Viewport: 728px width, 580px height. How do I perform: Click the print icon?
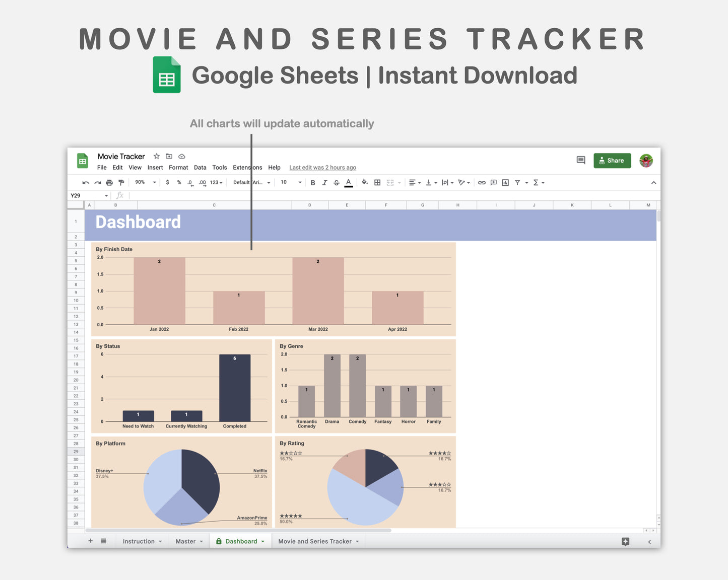coord(109,183)
